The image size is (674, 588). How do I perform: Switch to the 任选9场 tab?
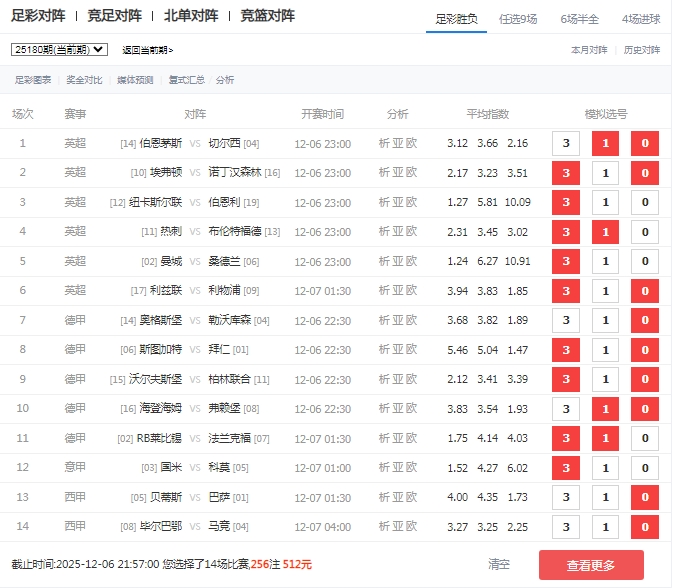click(523, 18)
